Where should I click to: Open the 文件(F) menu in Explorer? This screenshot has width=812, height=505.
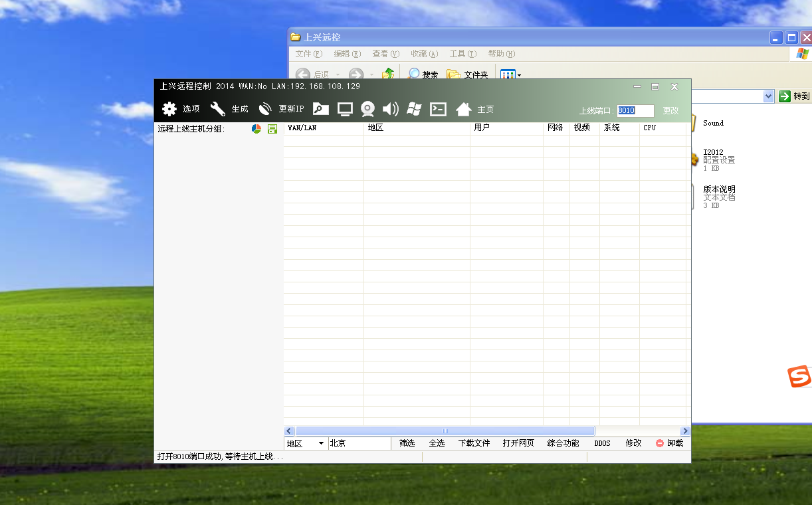coord(309,54)
